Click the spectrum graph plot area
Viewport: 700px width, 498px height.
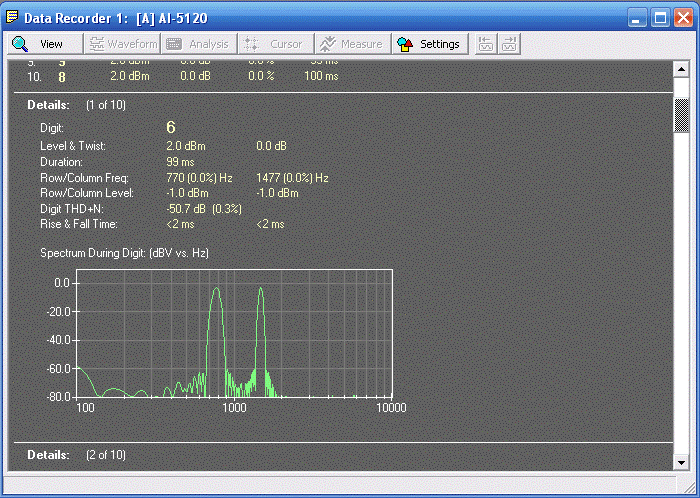(234, 333)
